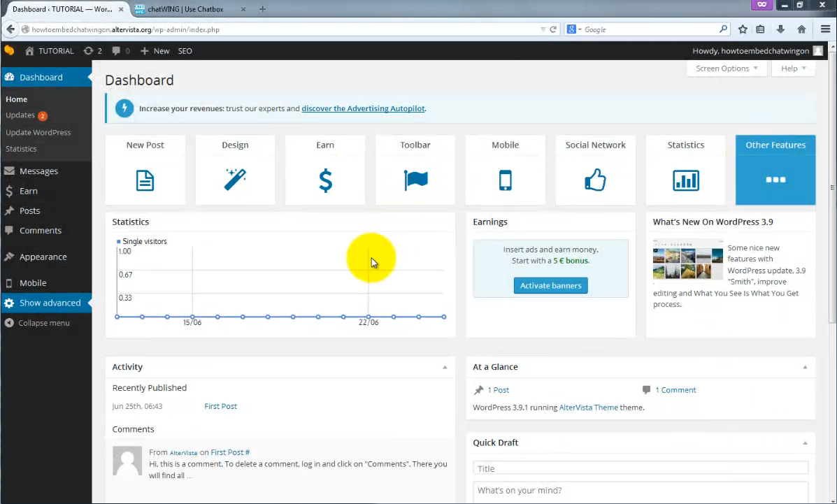Viewport: 837px width, 504px height.
Task: Open the Design magic wand tile
Action: [x=235, y=170]
